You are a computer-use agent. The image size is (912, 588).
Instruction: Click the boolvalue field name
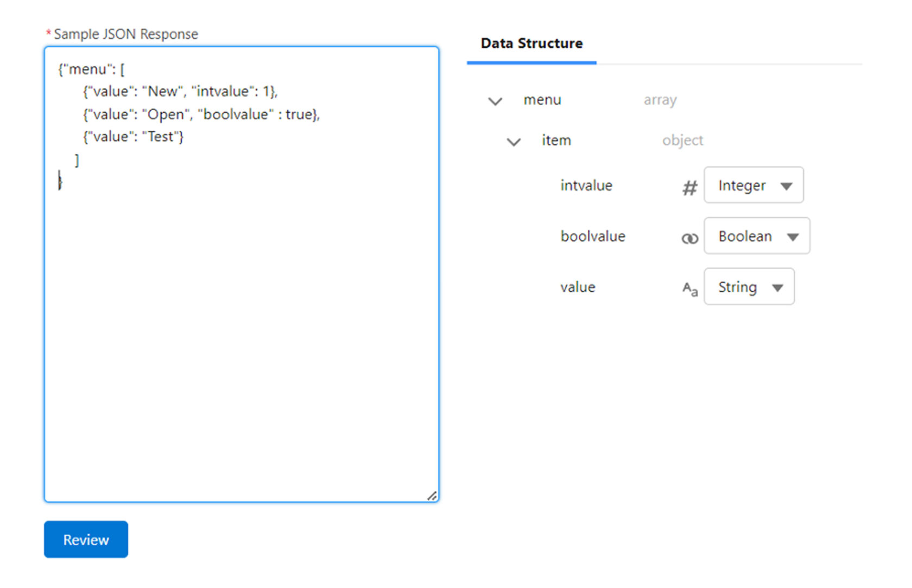click(593, 236)
